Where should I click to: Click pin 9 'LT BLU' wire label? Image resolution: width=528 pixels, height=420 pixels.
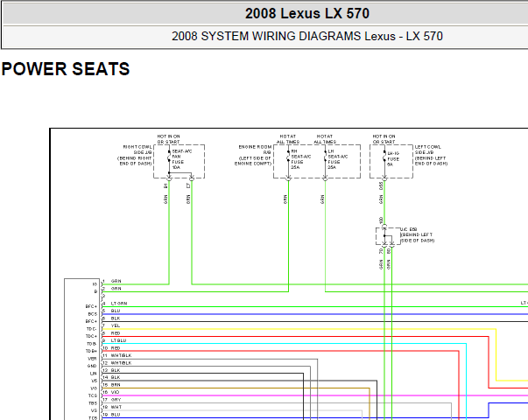point(119,340)
